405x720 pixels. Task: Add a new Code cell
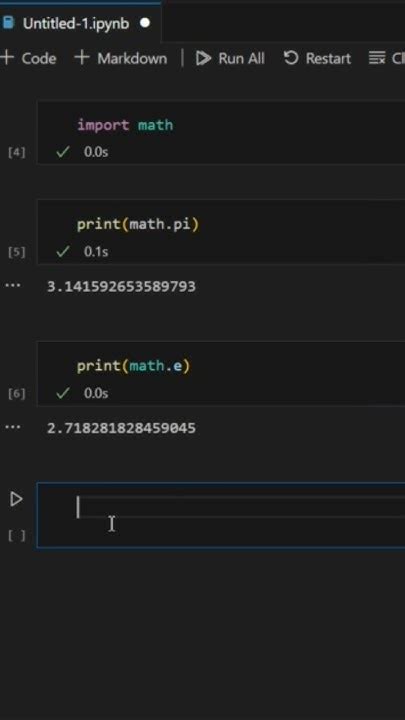28,58
